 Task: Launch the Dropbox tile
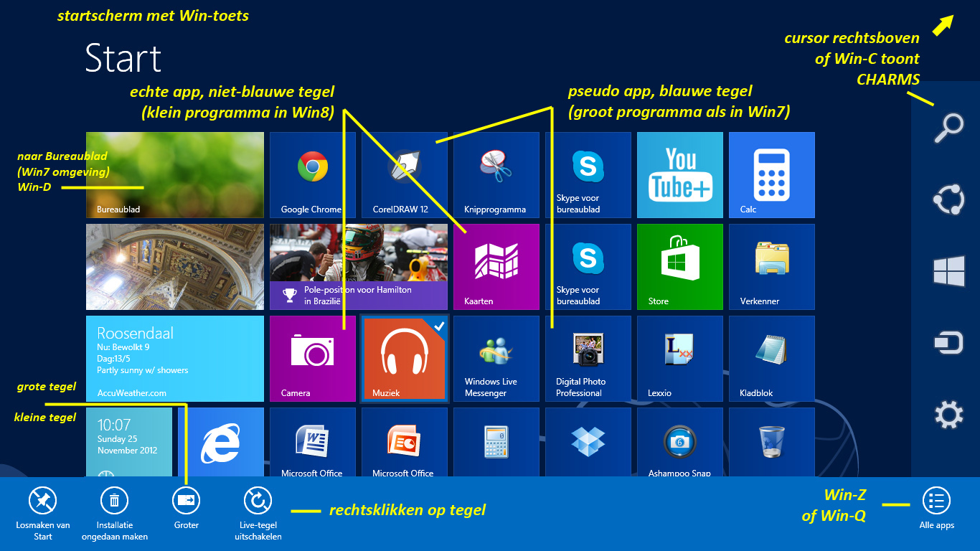tap(588, 443)
